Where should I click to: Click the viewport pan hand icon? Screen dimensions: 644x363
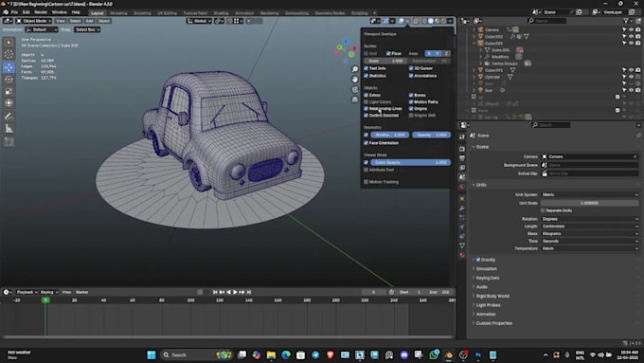pyautogui.click(x=355, y=80)
